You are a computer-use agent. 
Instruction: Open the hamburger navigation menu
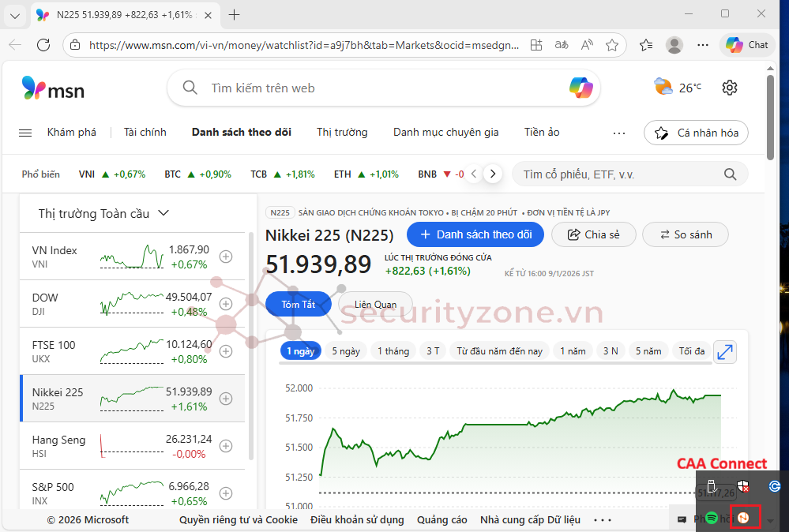25,133
